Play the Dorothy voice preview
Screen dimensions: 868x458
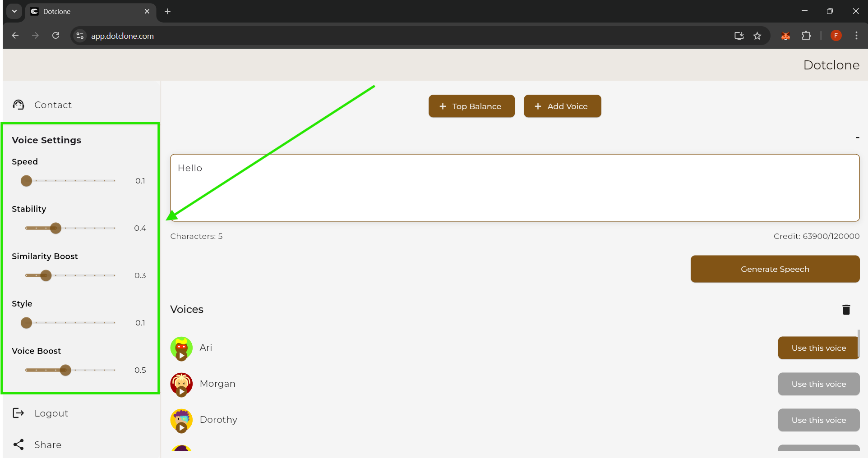(x=181, y=428)
